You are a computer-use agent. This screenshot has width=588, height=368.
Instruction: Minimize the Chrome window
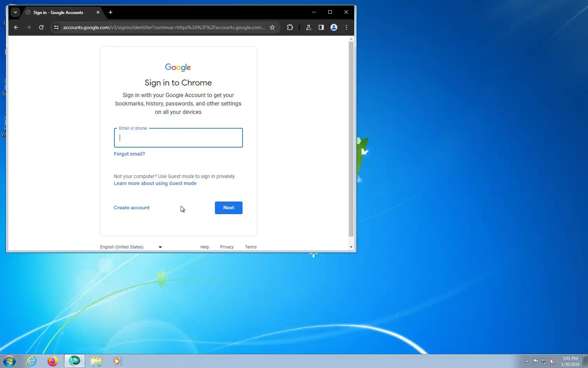pyautogui.click(x=314, y=12)
